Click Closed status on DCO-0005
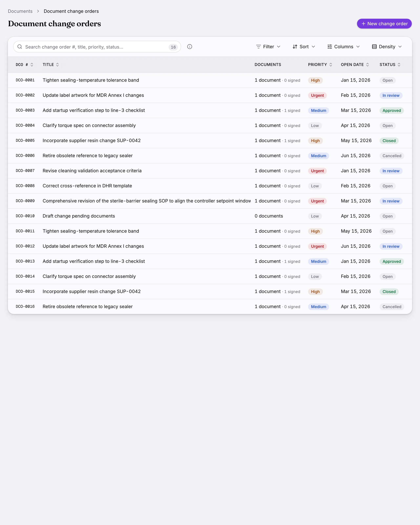This screenshot has height=525, width=420. [389, 140]
